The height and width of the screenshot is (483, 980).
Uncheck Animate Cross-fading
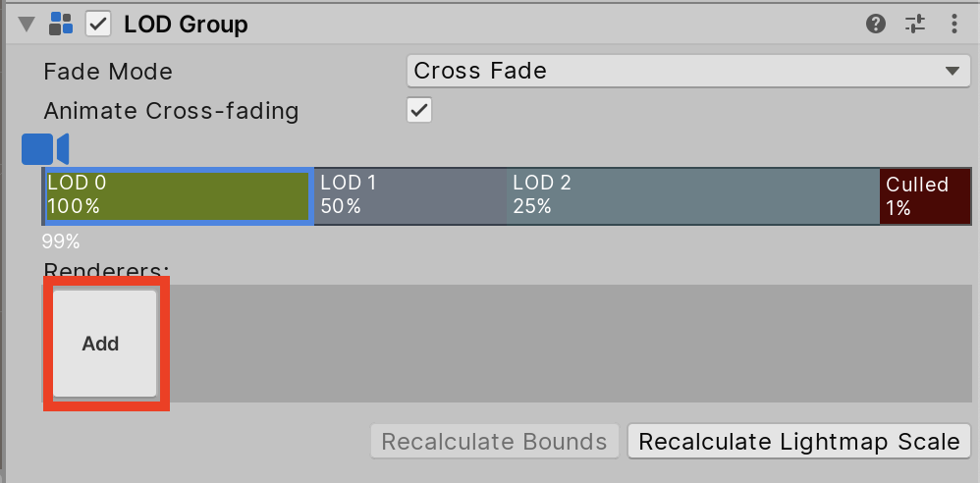point(419,110)
